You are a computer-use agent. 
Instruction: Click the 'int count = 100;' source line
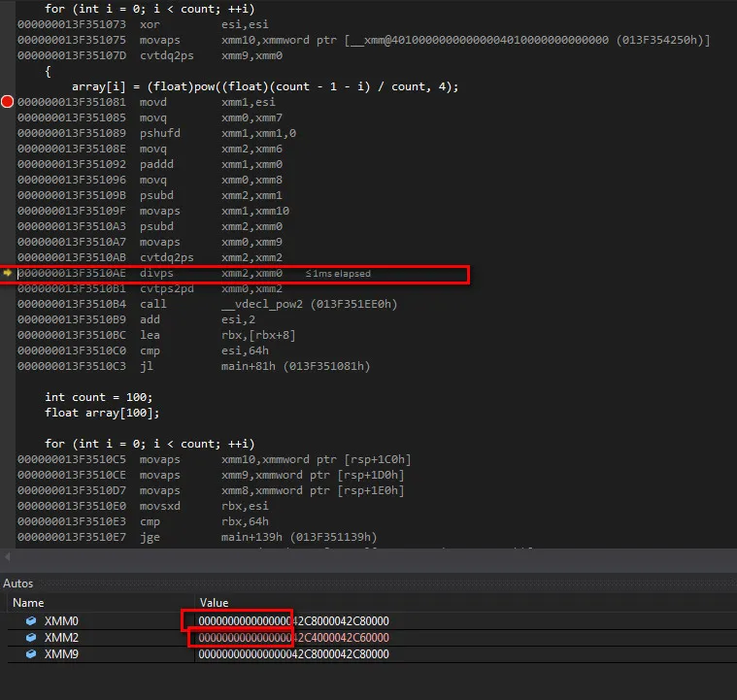(x=99, y=397)
